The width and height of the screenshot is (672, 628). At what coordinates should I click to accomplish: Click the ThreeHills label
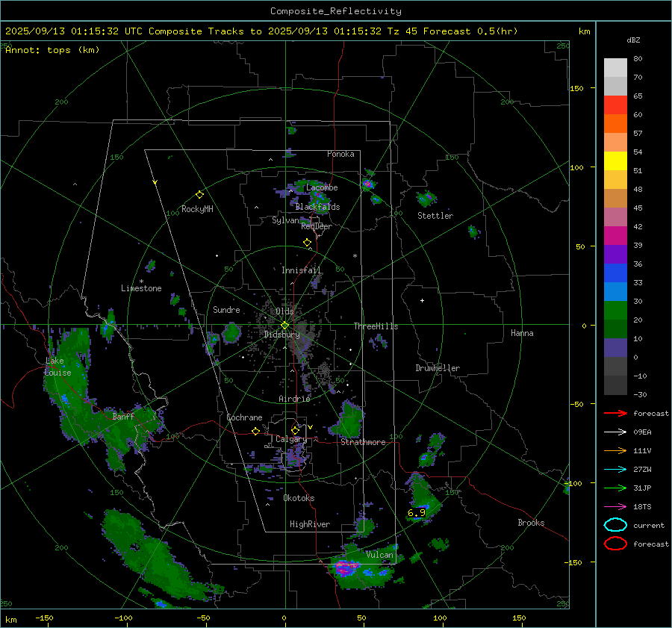click(376, 326)
